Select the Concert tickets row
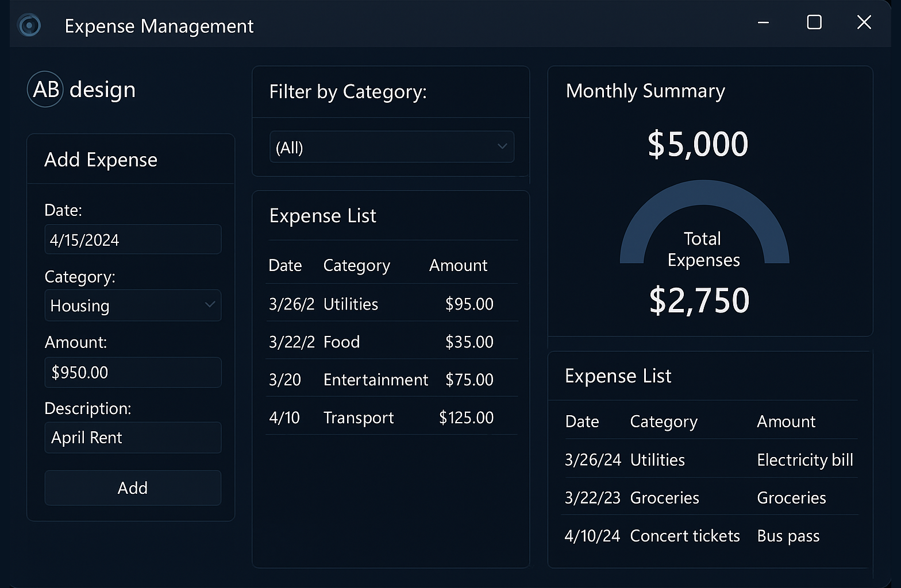The height and width of the screenshot is (588, 901). pos(709,536)
